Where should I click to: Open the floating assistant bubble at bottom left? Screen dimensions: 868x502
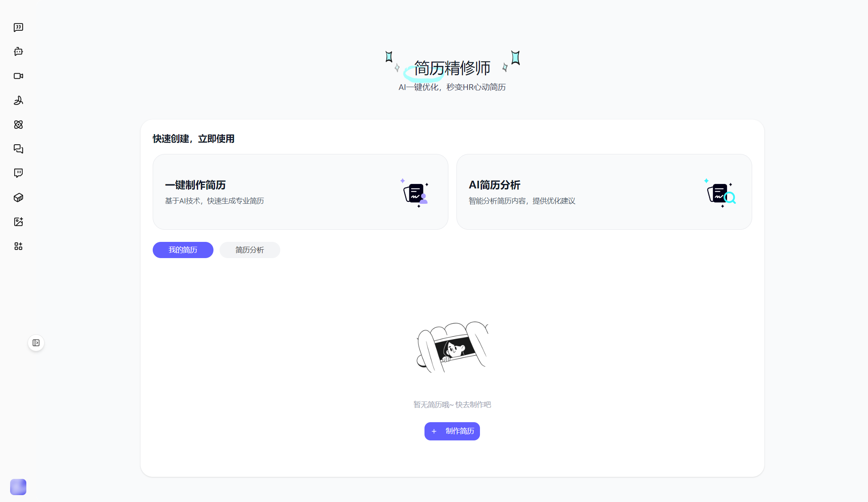[x=18, y=487]
